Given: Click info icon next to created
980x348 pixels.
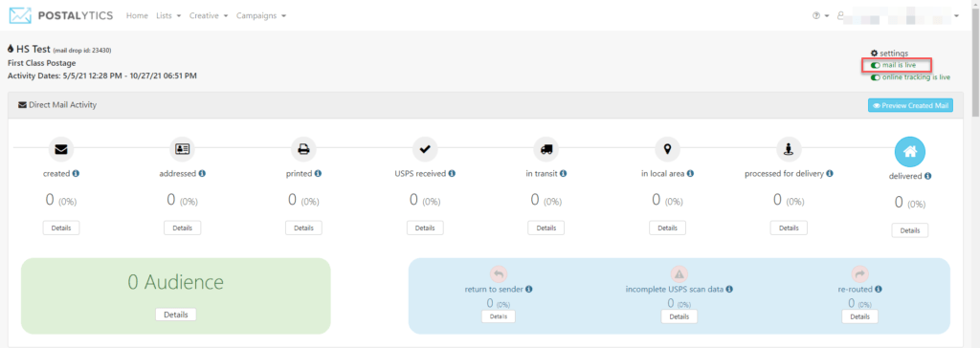Looking at the screenshot, I should pos(76,174).
